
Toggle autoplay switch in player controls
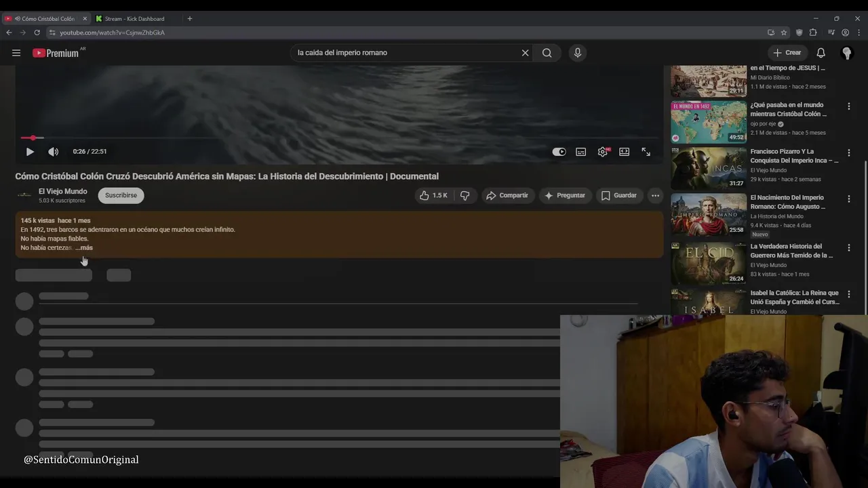559,152
